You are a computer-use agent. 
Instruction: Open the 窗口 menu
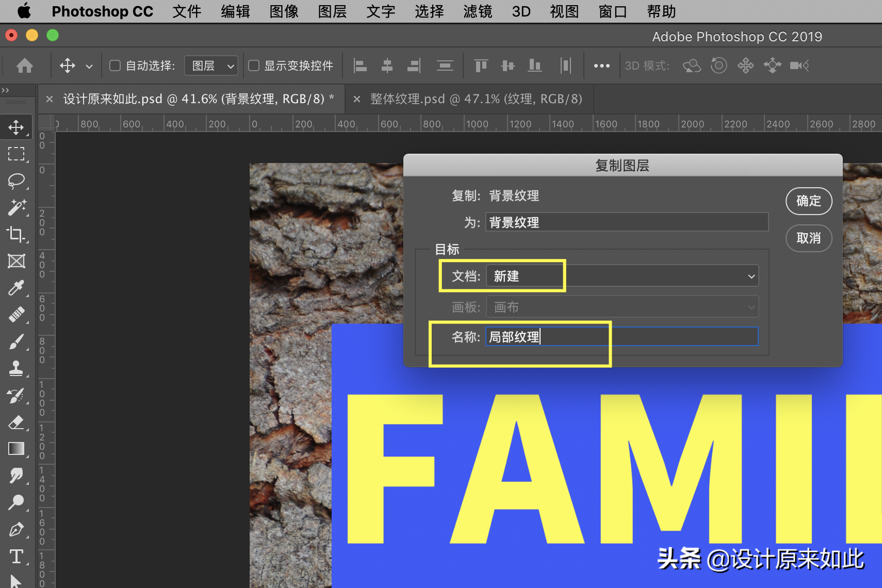point(613,11)
